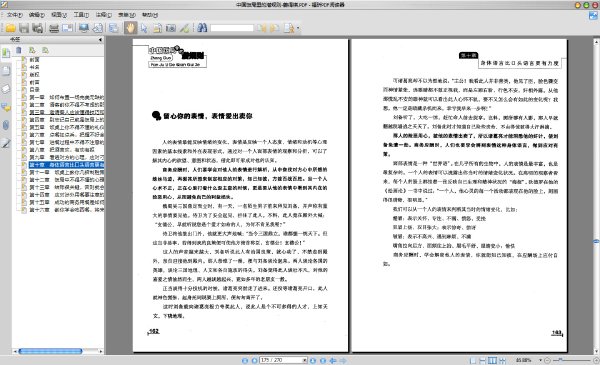Activate the Snapshot camera tool
This screenshot has height=365, width=600.
[170, 28]
